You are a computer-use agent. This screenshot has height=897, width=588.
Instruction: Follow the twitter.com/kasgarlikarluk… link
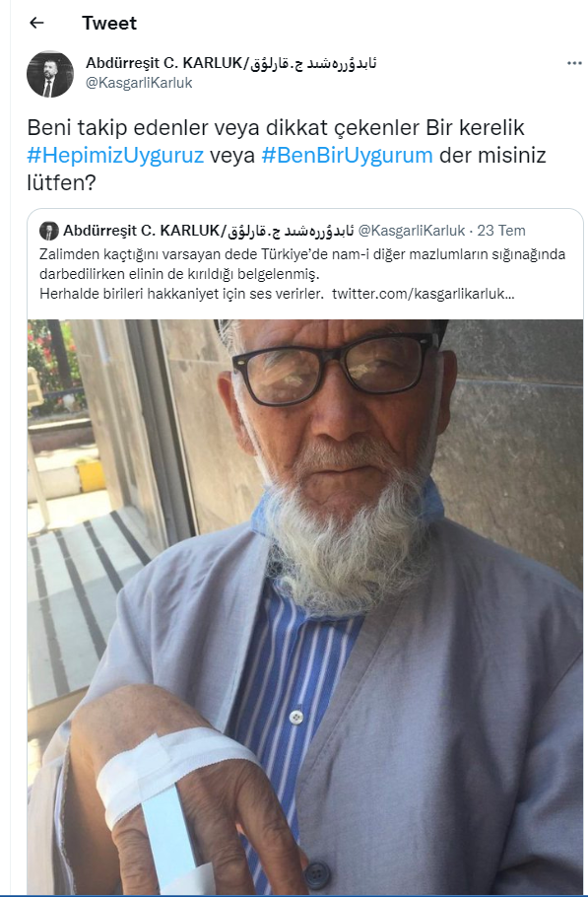point(423,294)
